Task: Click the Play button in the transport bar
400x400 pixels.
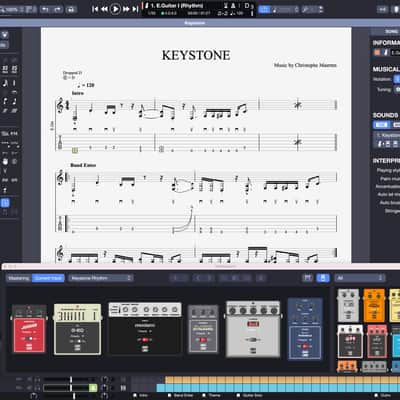Action: coord(115,9)
